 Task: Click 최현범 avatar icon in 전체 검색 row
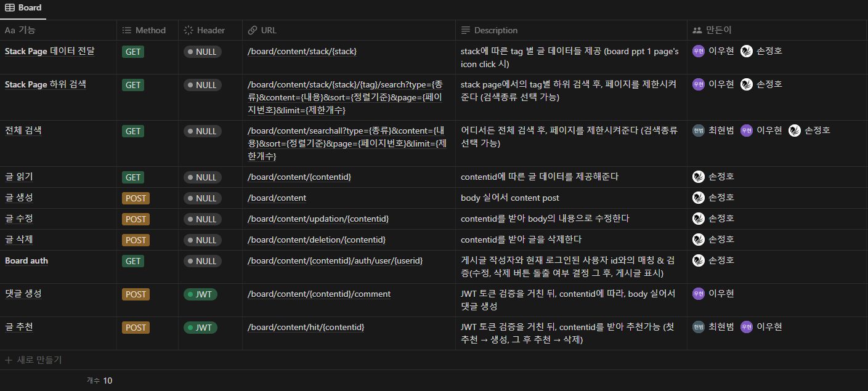pyautogui.click(x=699, y=131)
